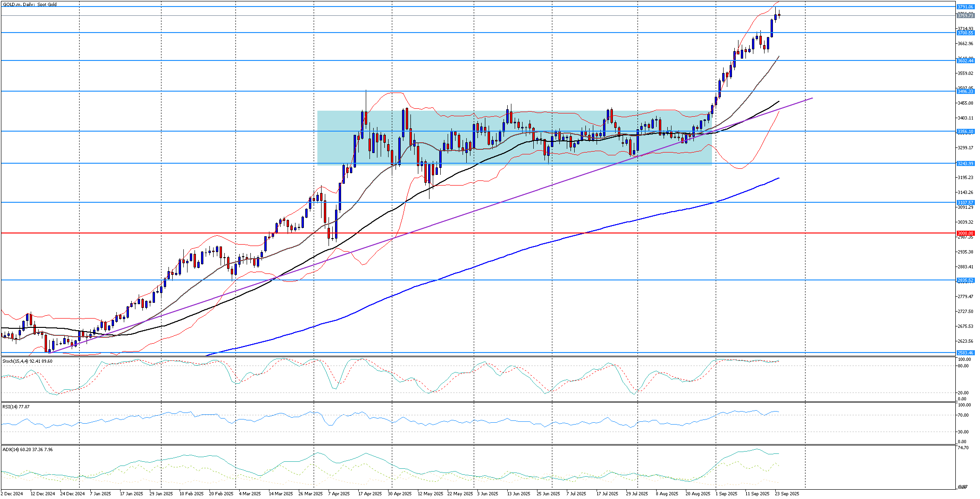Click the 2583.46 price level tag
The height and width of the screenshot is (499, 980).
point(965,353)
